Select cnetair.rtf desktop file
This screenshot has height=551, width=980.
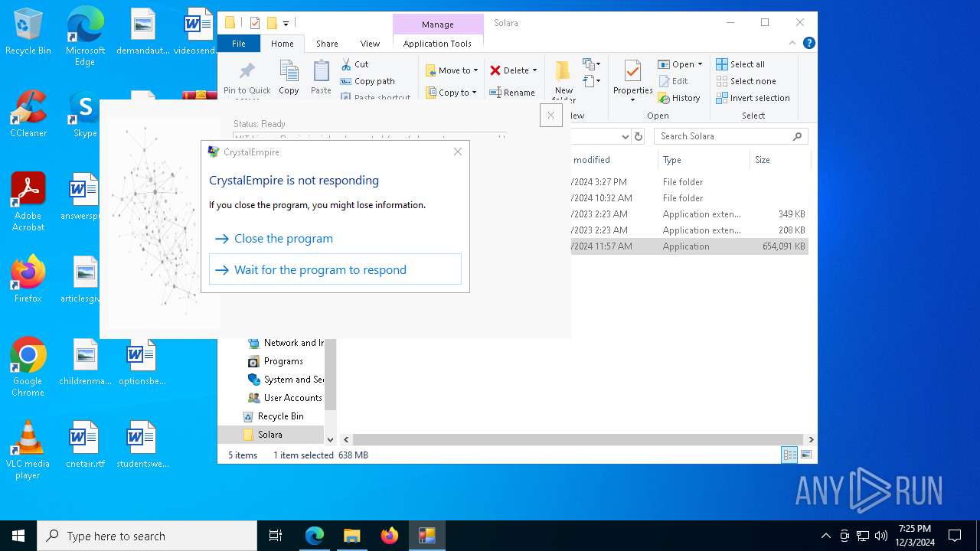point(84,445)
